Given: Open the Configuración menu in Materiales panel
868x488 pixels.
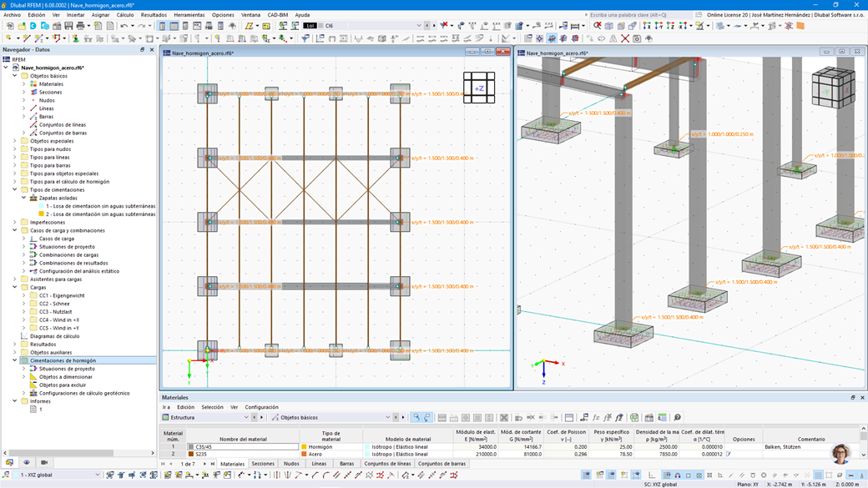Looking at the screenshot, I should (x=261, y=407).
